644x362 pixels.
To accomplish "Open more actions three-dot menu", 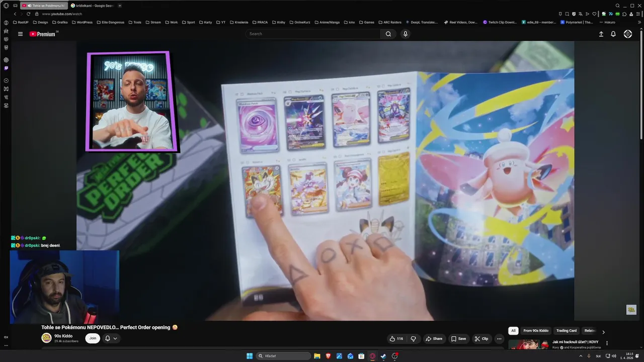I will tap(499, 338).
